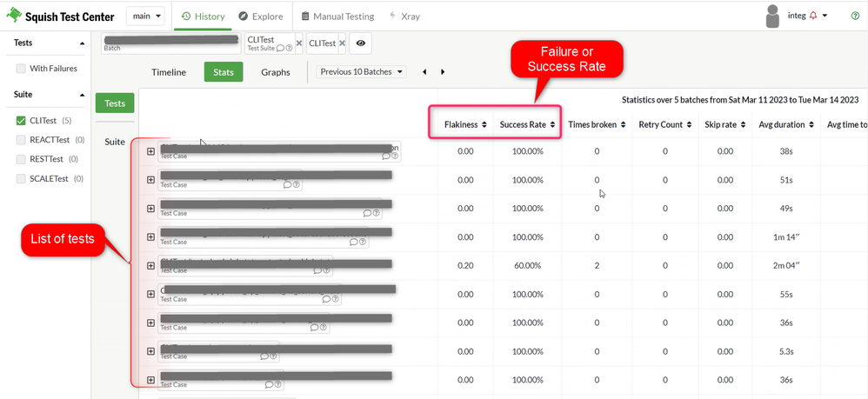Click the 1m 14″ average duration value
The width and height of the screenshot is (868, 399).
787,236
